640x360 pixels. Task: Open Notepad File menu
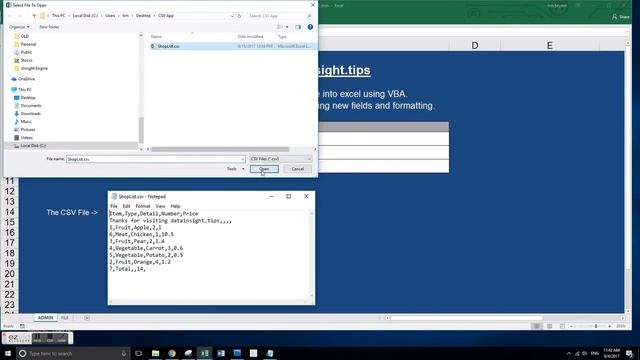[x=114, y=206]
